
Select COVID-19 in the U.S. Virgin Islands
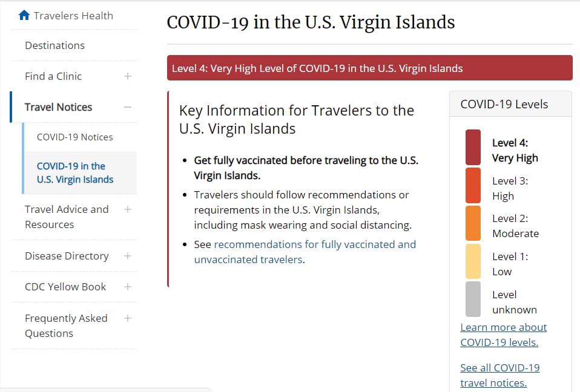(75, 172)
